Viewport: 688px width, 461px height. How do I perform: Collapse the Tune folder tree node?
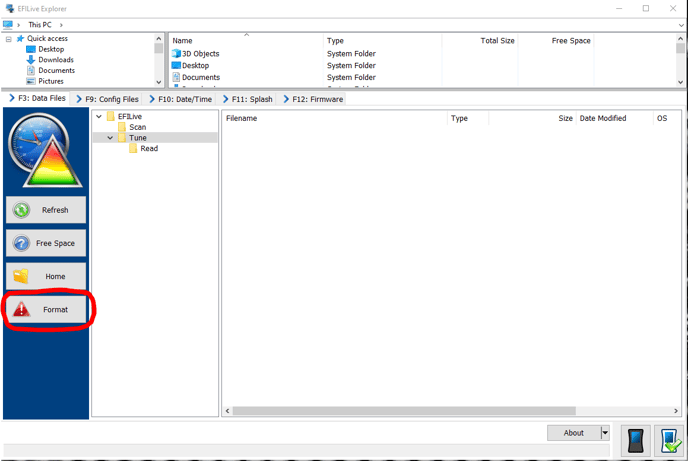110,138
